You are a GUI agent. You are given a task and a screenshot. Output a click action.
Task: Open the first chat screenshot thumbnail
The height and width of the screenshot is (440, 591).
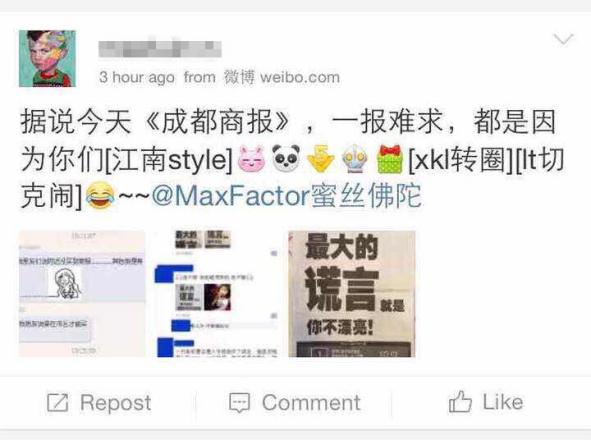[82, 294]
